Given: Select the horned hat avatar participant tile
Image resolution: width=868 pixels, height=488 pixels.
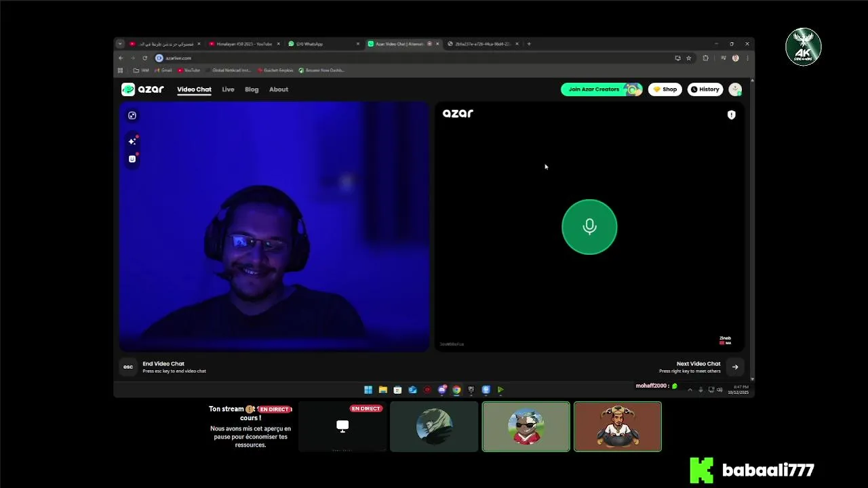Looking at the screenshot, I should pos(618,426).
